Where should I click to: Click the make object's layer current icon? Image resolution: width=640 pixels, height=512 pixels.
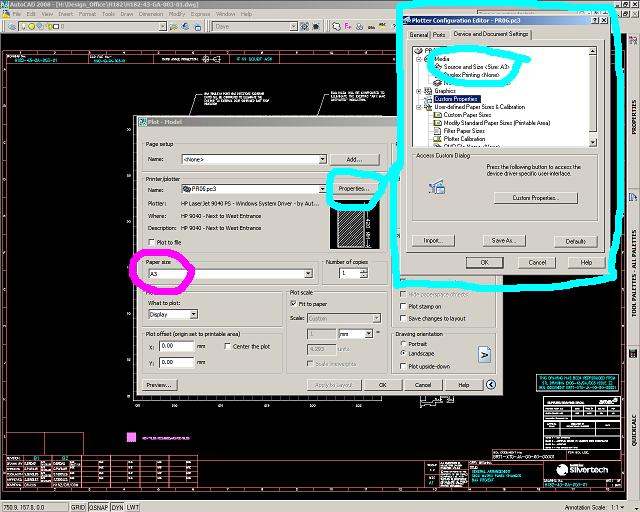173,27
